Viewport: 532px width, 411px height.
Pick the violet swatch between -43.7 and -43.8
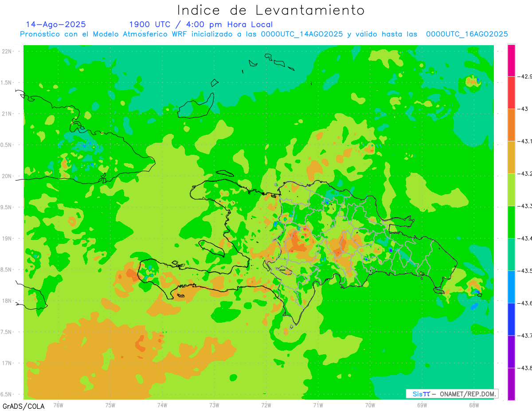click(x=511, y=352)
